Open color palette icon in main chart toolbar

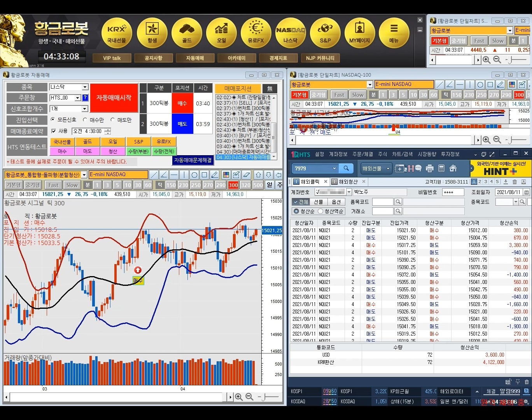[226, 175]
